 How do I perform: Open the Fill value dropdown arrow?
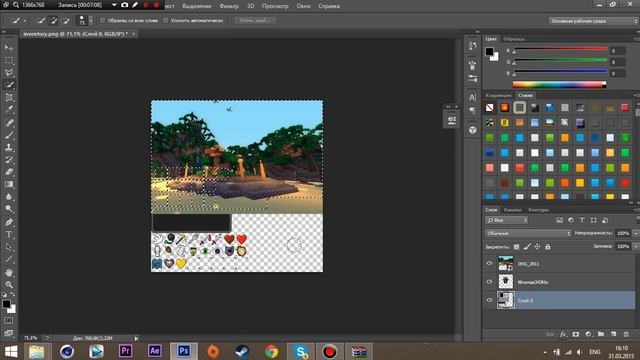pyautogui.click(x=635, y=247)
